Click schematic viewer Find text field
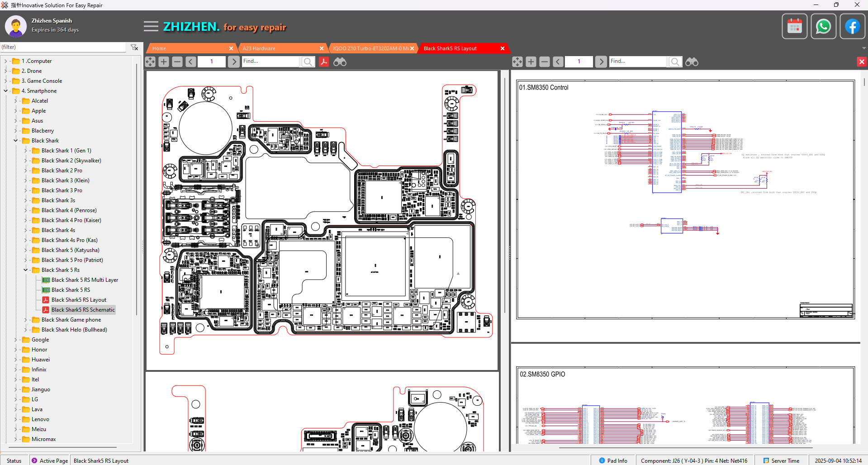 pyautogui.click(x=638, y=62)
